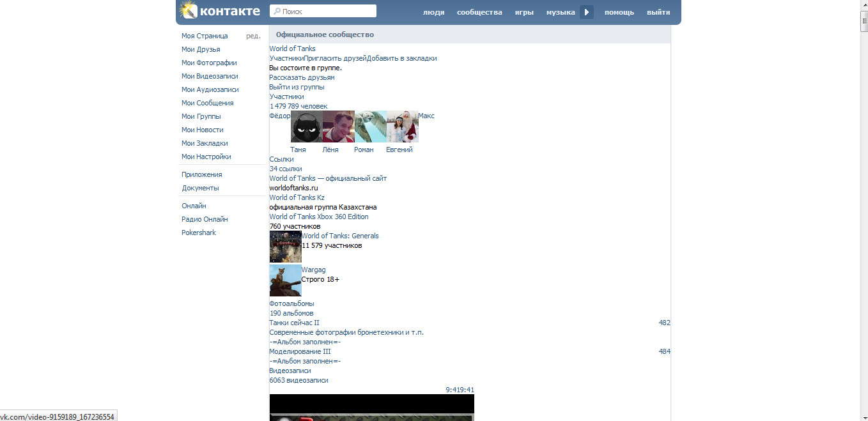Click Рассказать друзьям link

[x=302, y=77]
